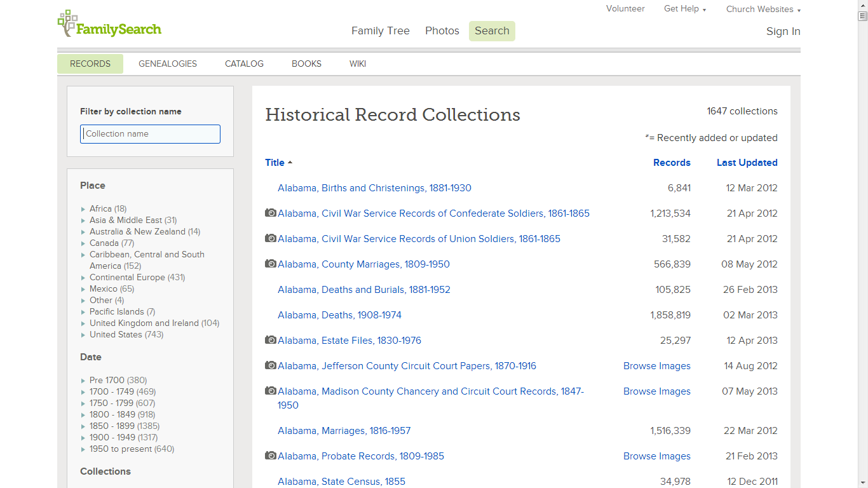Open the Church Websites dropdown

coord(763,9)
